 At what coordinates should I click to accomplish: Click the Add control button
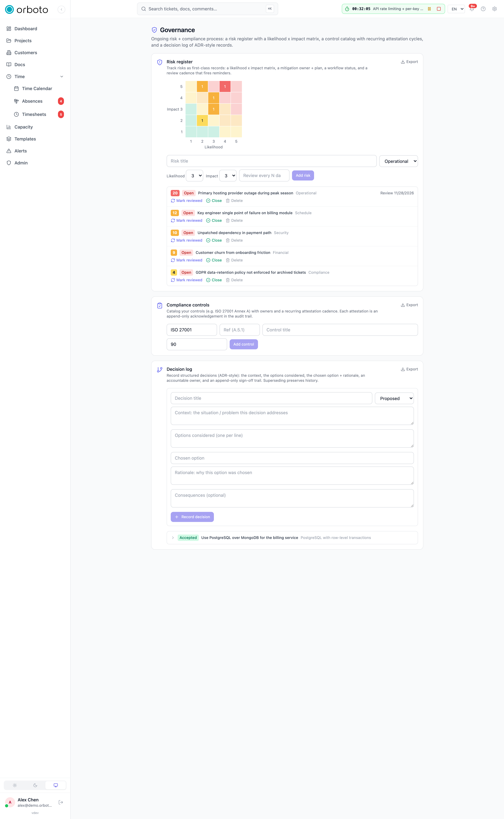[x=244, y=344]
